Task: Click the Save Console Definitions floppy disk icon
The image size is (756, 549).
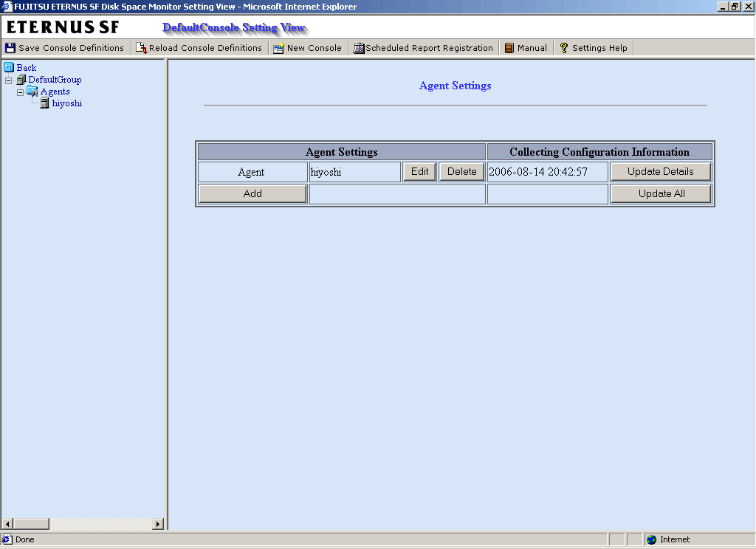Action: coord(10,48)
